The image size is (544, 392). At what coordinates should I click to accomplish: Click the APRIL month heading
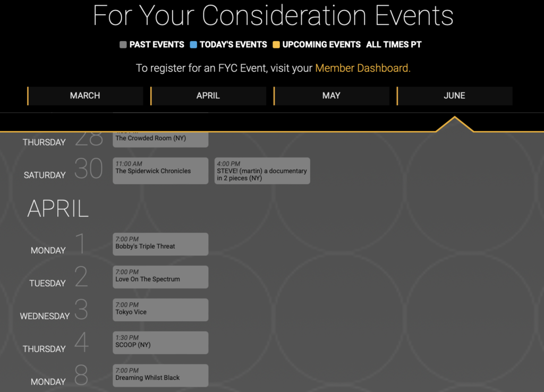[58, 209]
